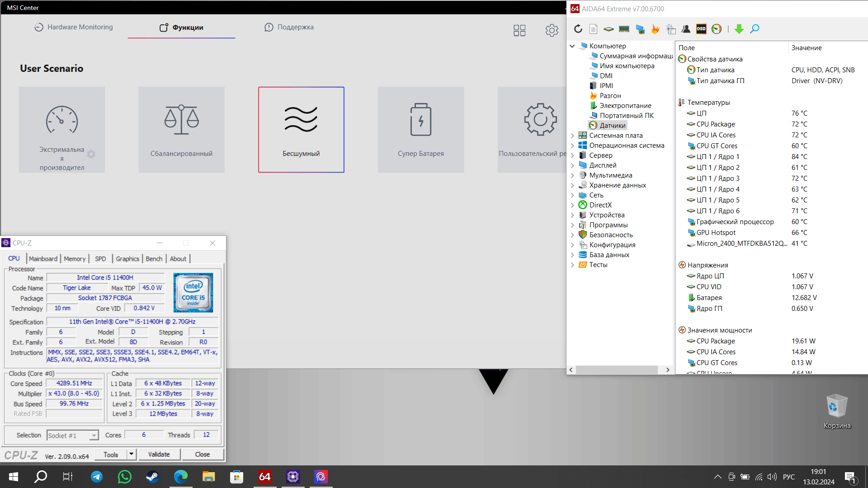Open MSI Center grid view icon
Image resolution: width=868 pixels, height=488 pixels.
(x=519, y=30)
